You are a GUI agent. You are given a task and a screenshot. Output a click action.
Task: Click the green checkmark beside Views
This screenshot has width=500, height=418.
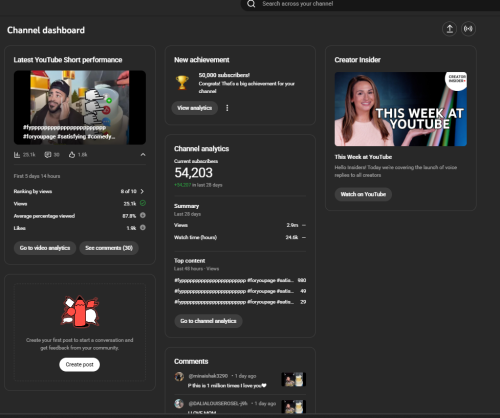pyautogui.click(x=143, y=203)
